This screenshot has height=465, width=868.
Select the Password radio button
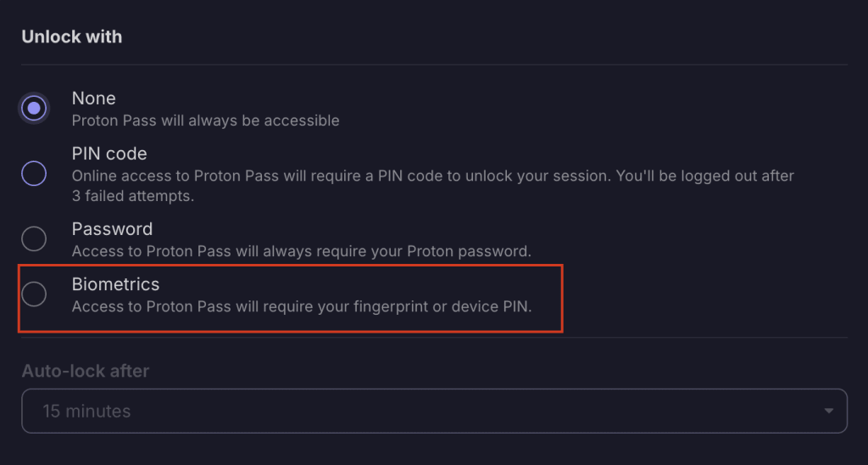tap(34, 238)
